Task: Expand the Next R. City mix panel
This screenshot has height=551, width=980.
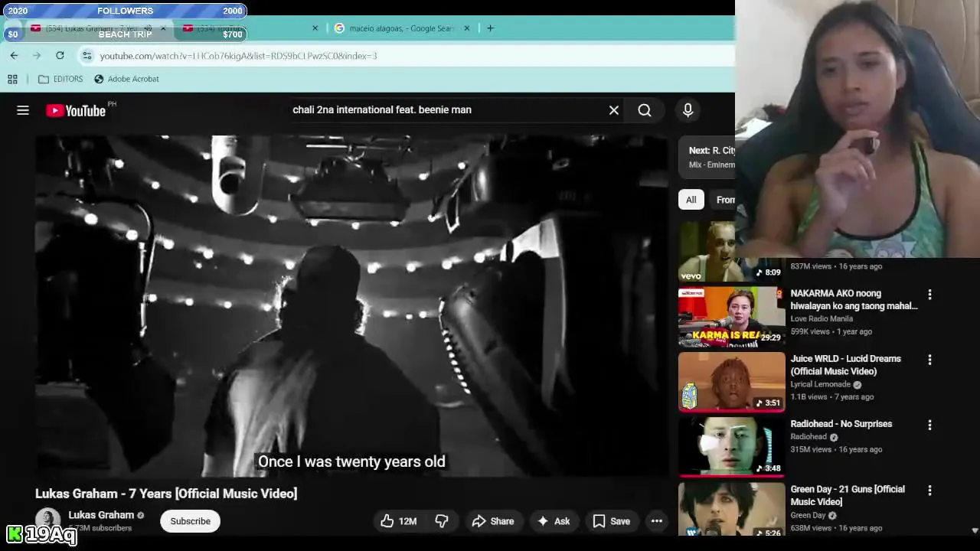Action: click(x=707, y=157)
